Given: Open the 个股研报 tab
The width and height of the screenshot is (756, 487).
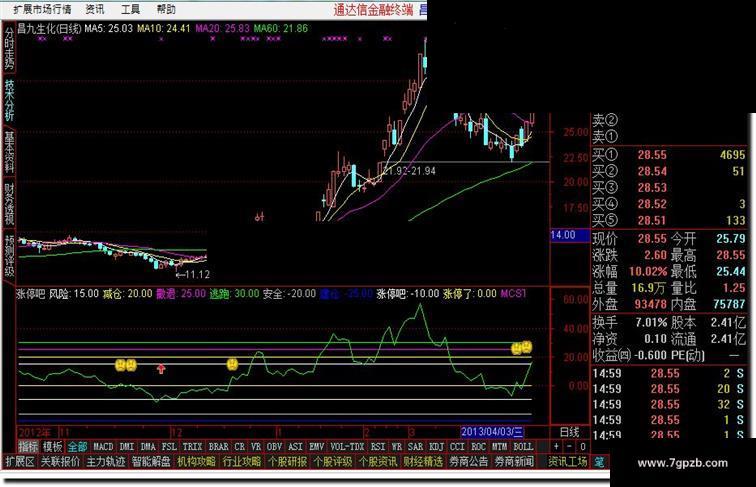Looking at the screenshot, I should [287, 461].
